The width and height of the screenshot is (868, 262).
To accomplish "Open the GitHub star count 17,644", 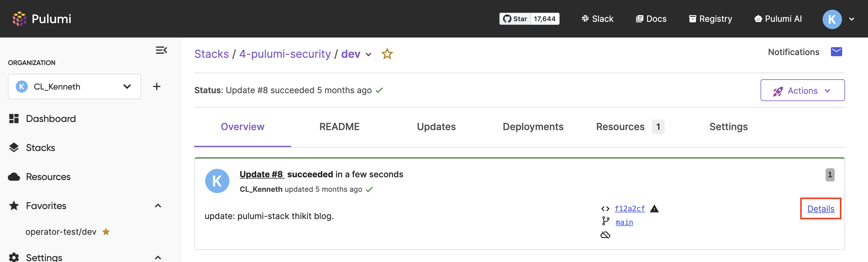I will click(544, 19).
